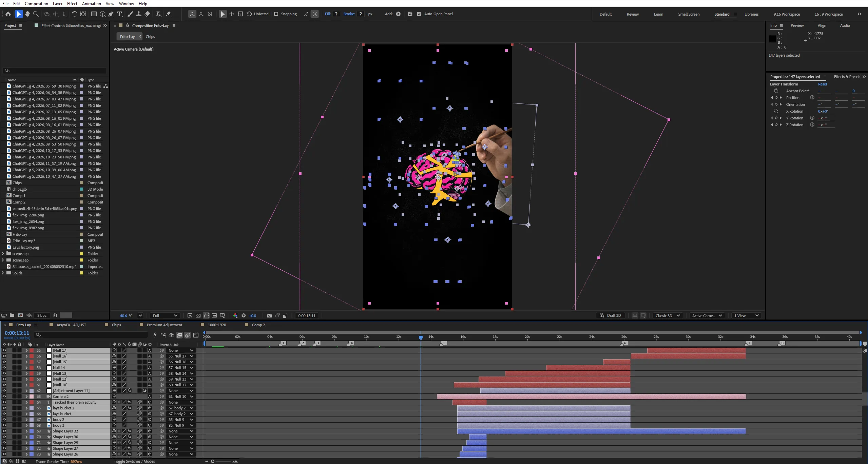
Task: Reset exposure in the viewer
Action: 244,315
